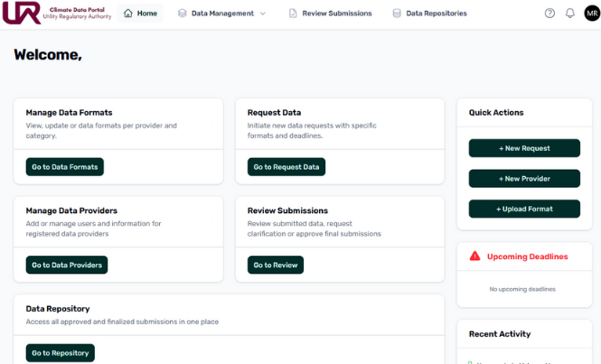Click the Data Repositories database icon

(x=397, y=14)
